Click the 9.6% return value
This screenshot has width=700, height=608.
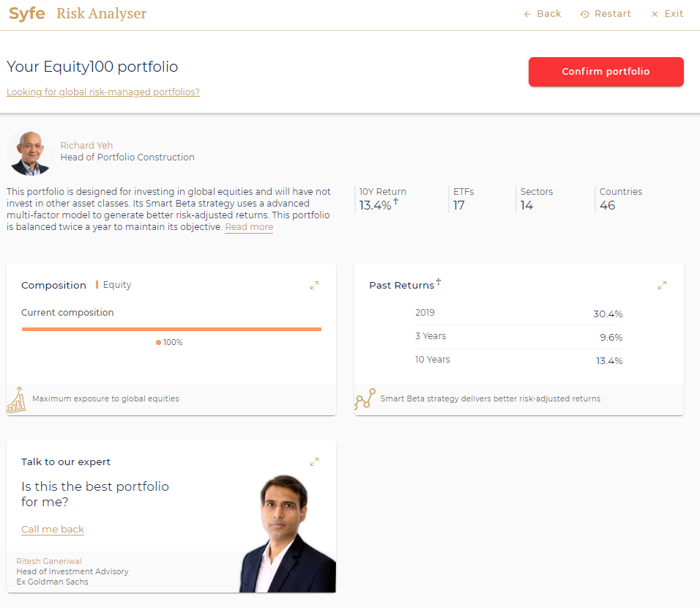point(611,337)
